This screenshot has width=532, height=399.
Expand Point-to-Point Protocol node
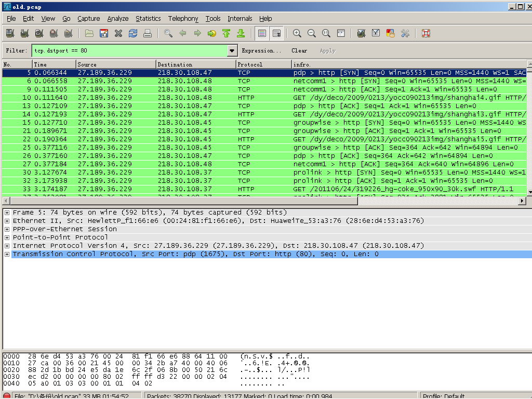pos(7,237)
